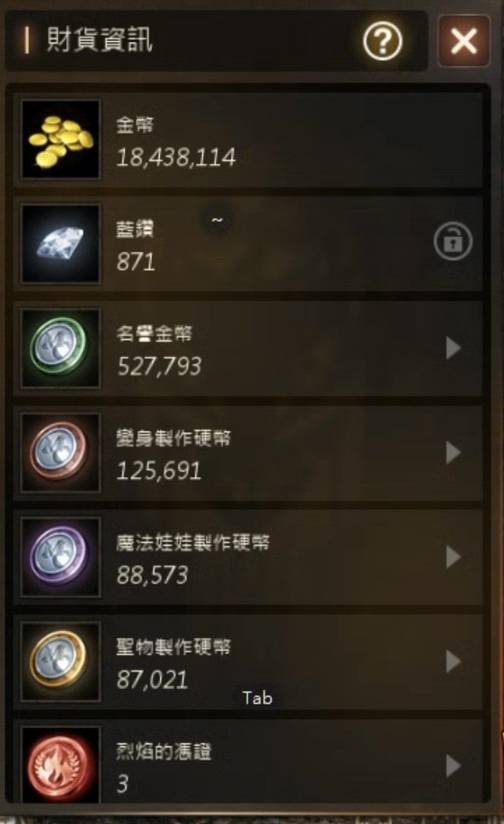Screen dimensions: 504x824
Task: Toggle the lock on the 藍鑽 row
Action: click(453, 242)
